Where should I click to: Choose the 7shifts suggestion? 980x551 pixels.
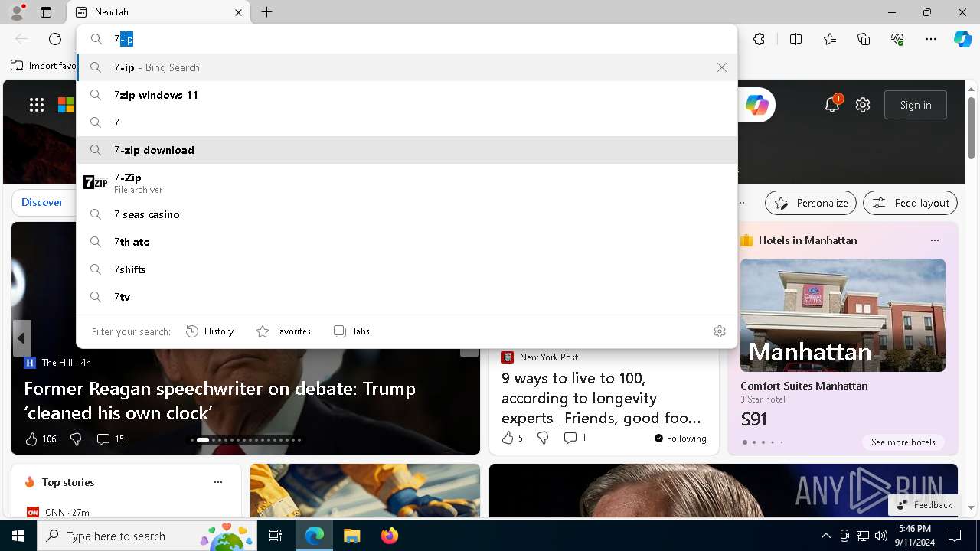pyautogui.click(x=407, y=269)
